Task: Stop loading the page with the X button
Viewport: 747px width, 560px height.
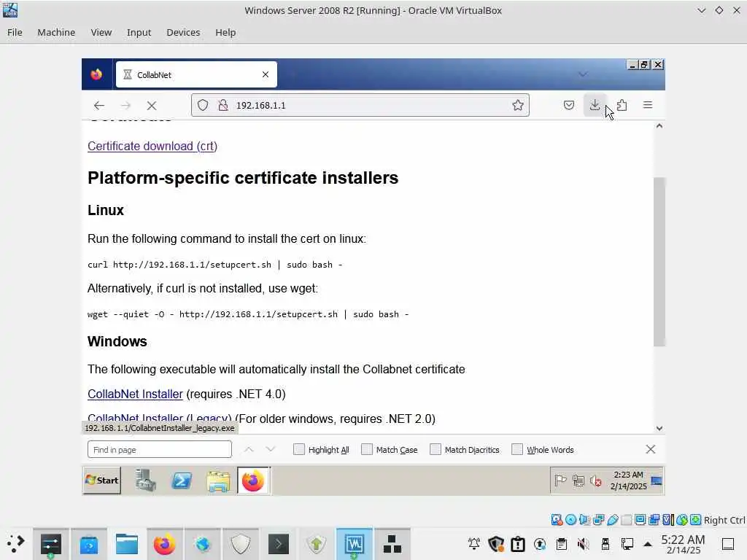Action: point(152,106)
